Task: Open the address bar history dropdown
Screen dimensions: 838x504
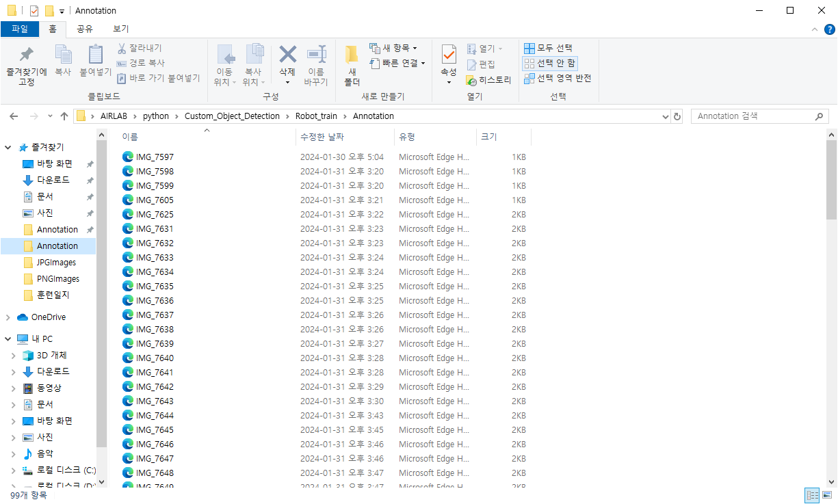Action: tap(666, 116)
